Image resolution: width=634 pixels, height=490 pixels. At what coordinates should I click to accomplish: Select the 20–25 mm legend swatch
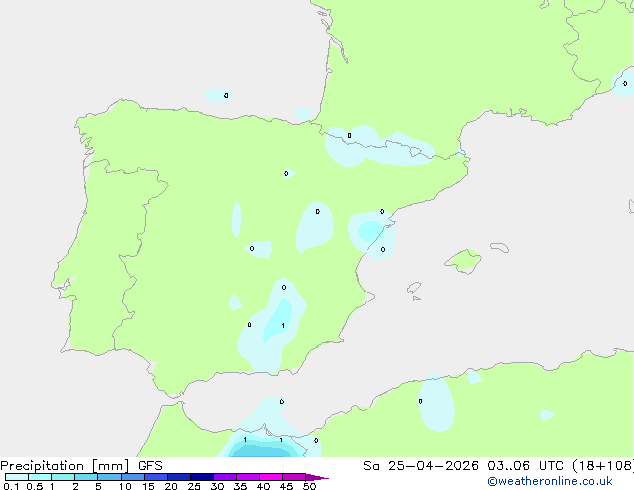pyautogui.click(x=179, y=477)
